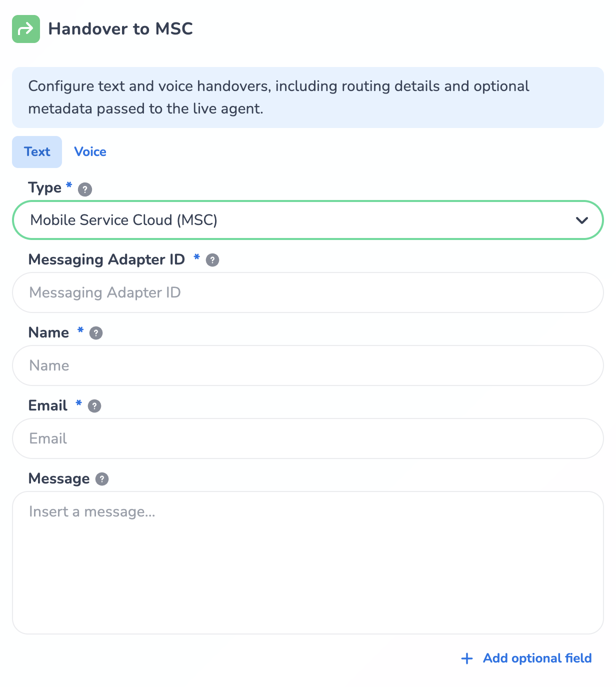The width and height of the screenshot is (616, 687).
Task: Expand the Type dropdown chevron arrow
Action: click(x=581, y=220)
